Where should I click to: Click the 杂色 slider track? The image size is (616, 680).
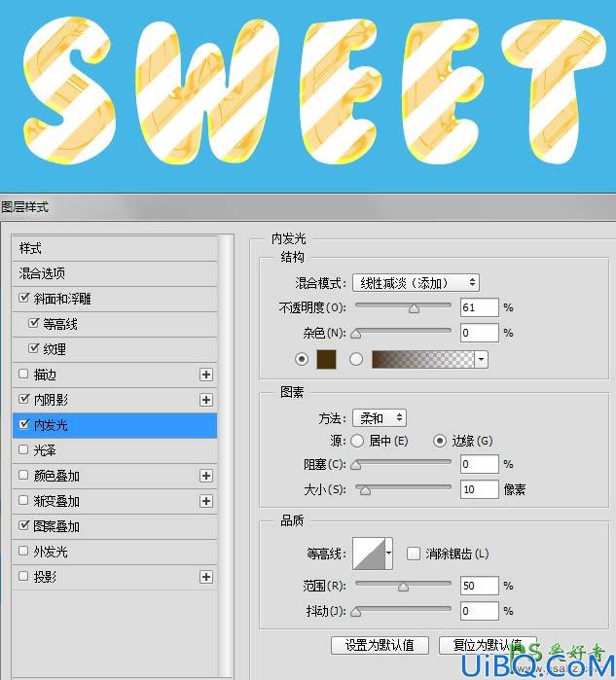click(403, 332)
